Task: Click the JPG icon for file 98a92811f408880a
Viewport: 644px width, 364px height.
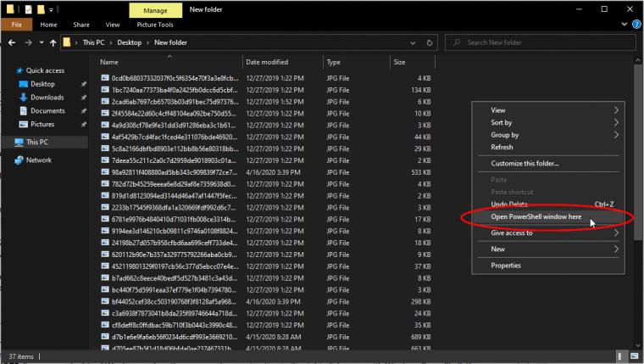Action: (105, 172)
